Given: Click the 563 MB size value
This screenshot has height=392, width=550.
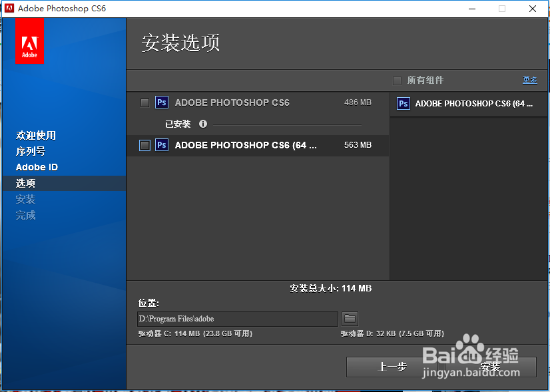Looking at the screenshot, I should 358,145.
